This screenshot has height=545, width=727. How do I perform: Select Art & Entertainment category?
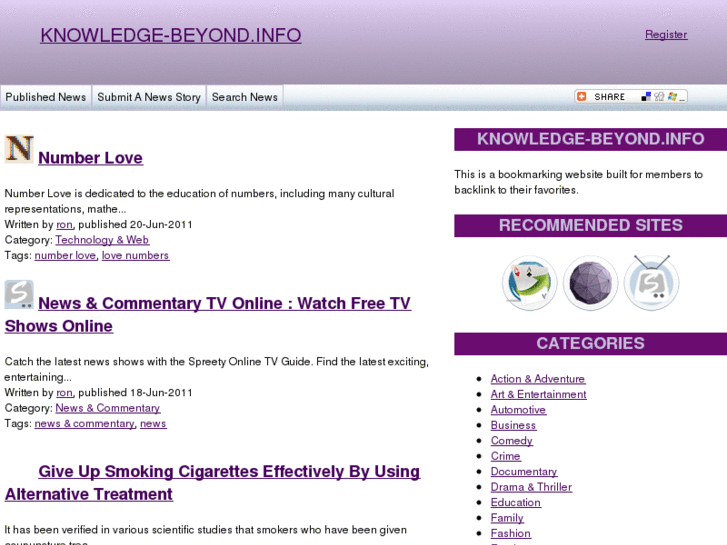(538, 394)
